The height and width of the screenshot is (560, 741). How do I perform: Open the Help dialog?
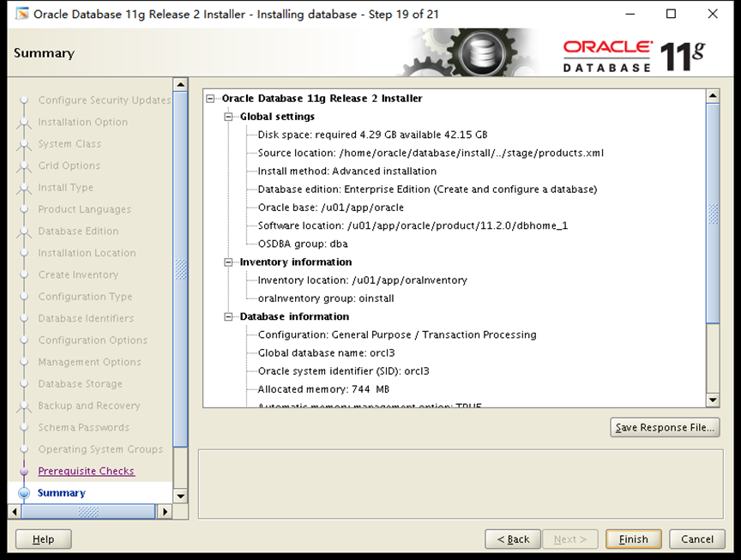(x=43, y=539)
